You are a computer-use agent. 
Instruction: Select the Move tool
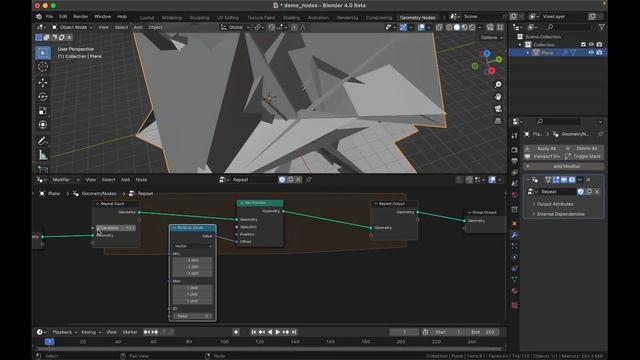(x=43, y=83)
